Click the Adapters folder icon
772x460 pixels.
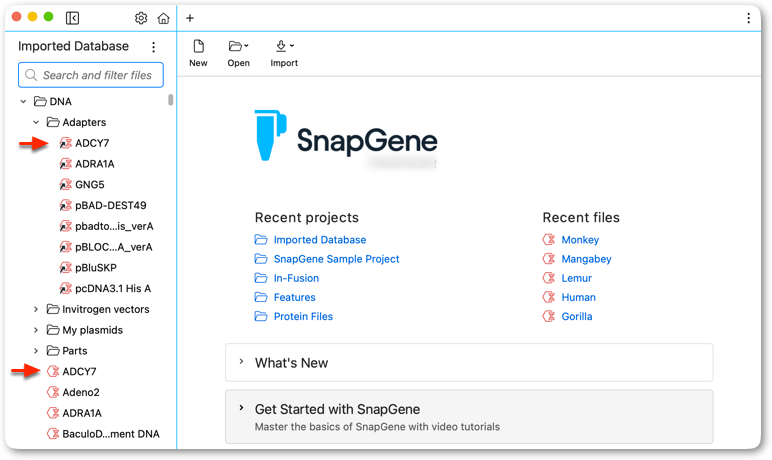[53, 122]
